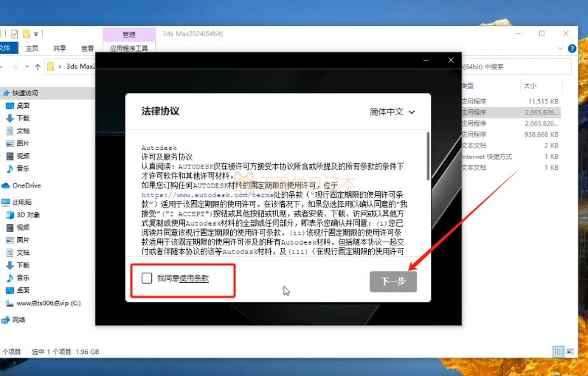This screenshot has height=376, width=588.
Task: Click the up-arrow parent folder icon
Action: click(x=38, y=67)
